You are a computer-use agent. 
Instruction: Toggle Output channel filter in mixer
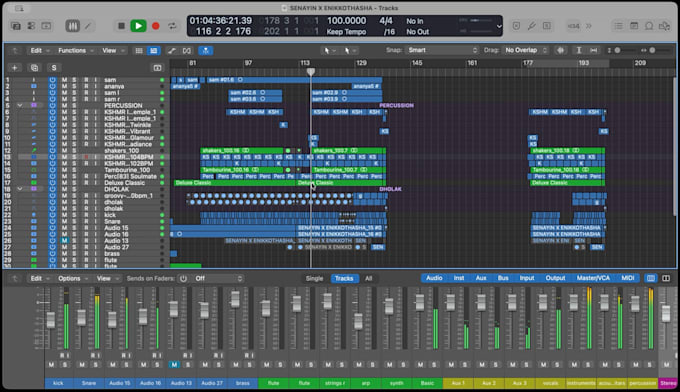pos(555,278)
